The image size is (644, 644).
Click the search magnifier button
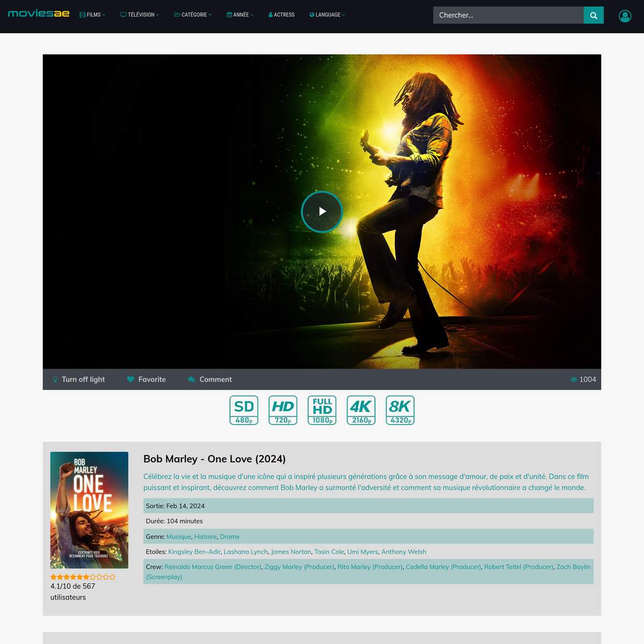pos(594,15)
